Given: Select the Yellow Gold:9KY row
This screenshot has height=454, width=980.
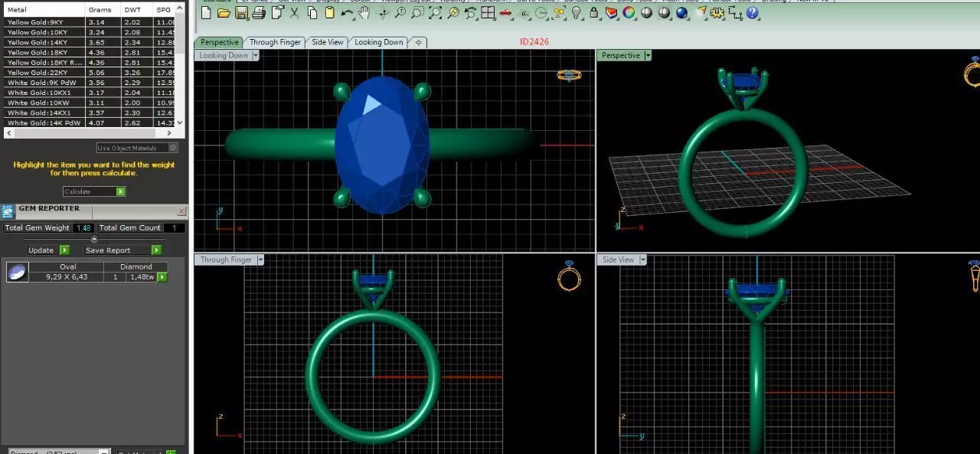Looking at the screenshot, I should click(91, 22).
